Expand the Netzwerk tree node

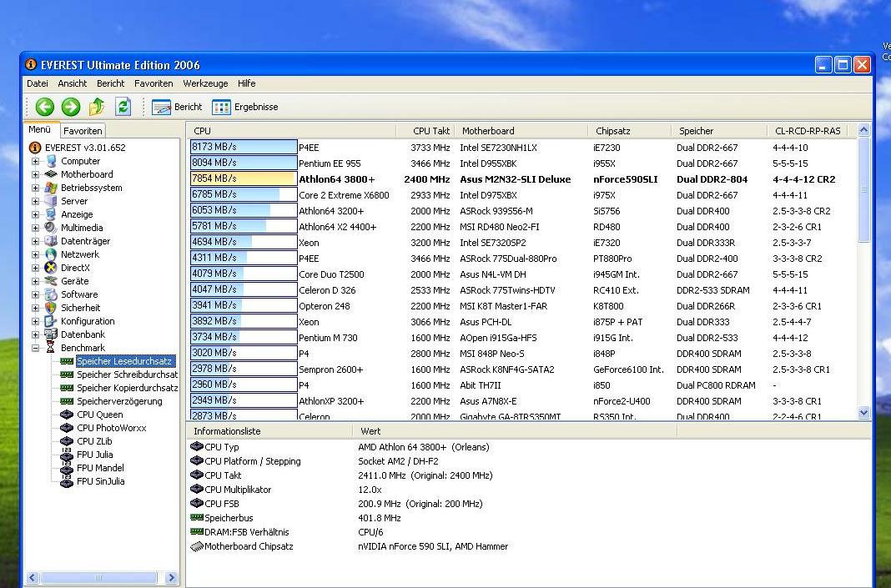pyautogui.click(x=35, y=254)
